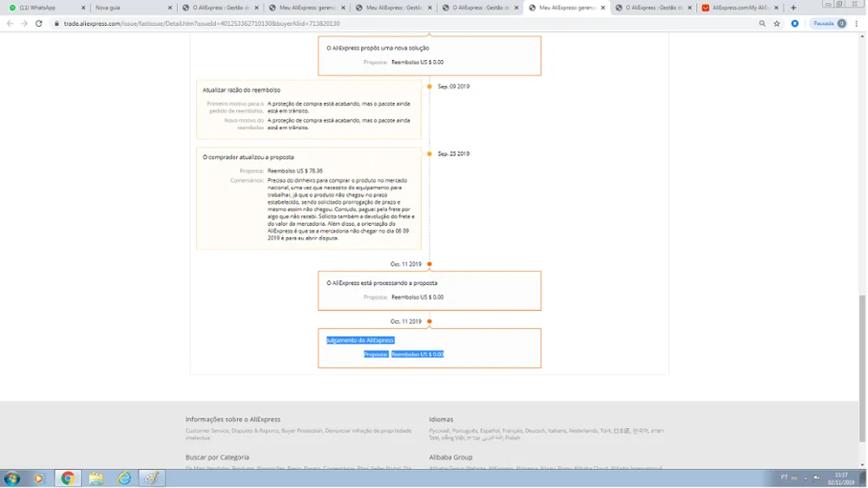Switch language to Español in footer

pyautogui.click(x=490, y=431)
